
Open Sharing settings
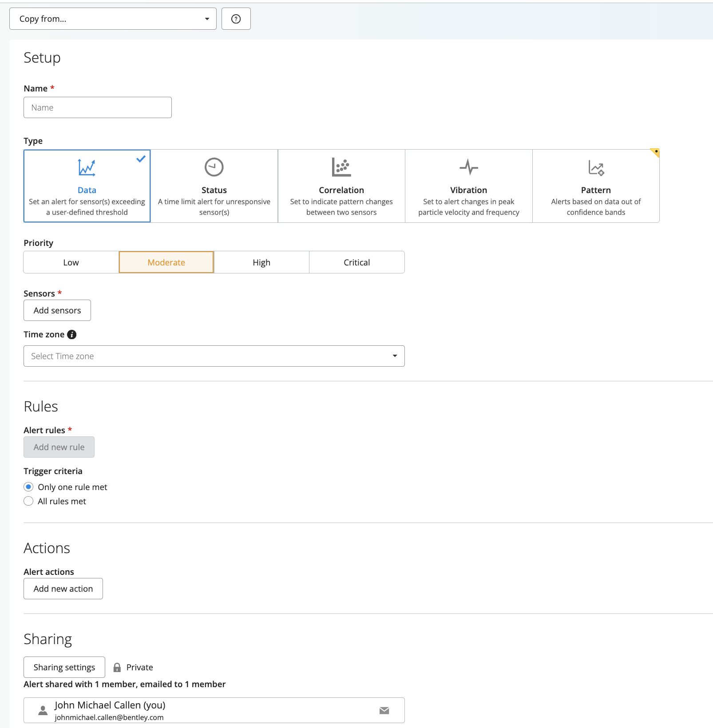(x=64, y=667)
